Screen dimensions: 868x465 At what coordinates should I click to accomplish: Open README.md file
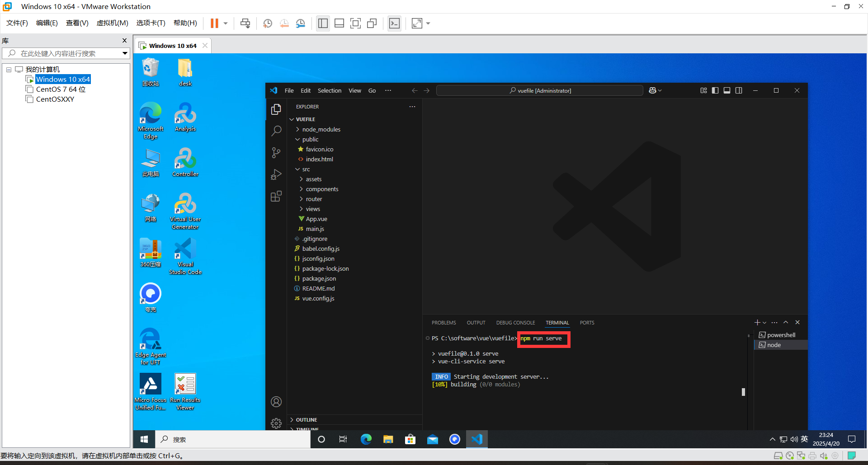(354, 288)
